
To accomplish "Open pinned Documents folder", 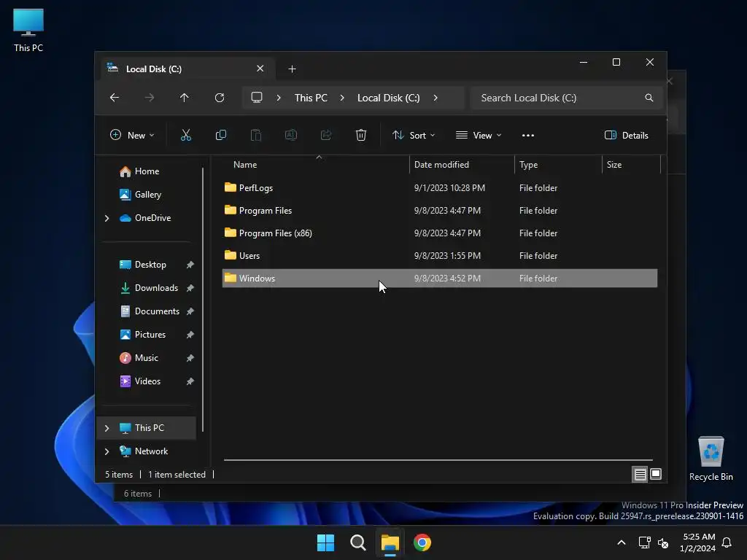I will [158, 311].
